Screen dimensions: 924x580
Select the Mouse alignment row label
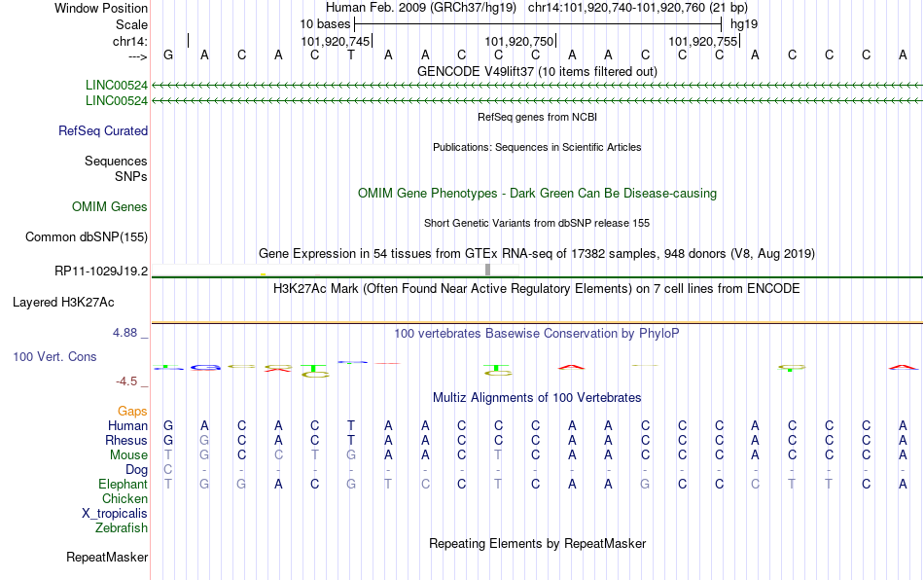128,455
